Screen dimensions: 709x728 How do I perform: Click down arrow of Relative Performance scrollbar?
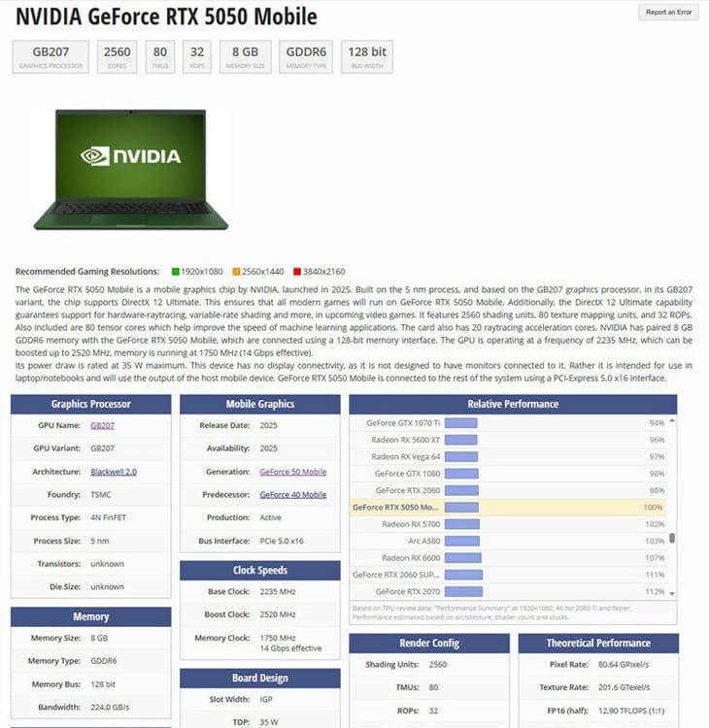672,594
